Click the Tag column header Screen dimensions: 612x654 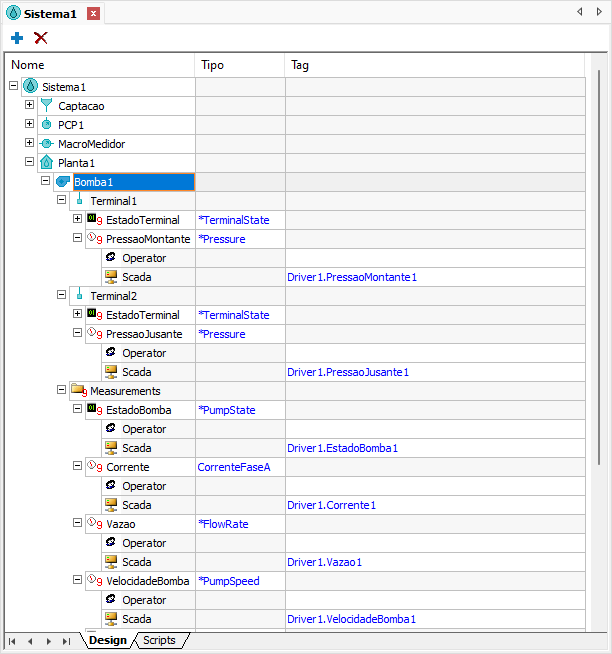coord(300,65)
